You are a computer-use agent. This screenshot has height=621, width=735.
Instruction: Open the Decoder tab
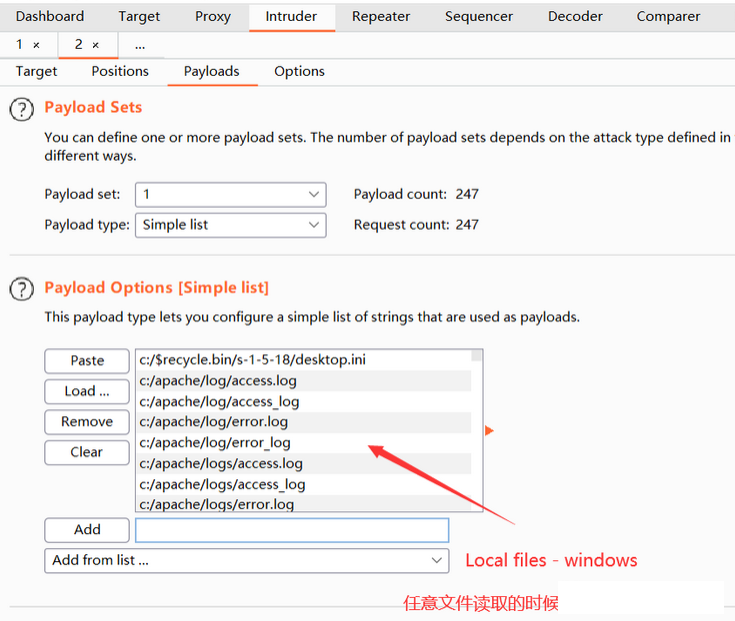pyautogui.click(x=575, y=16)
